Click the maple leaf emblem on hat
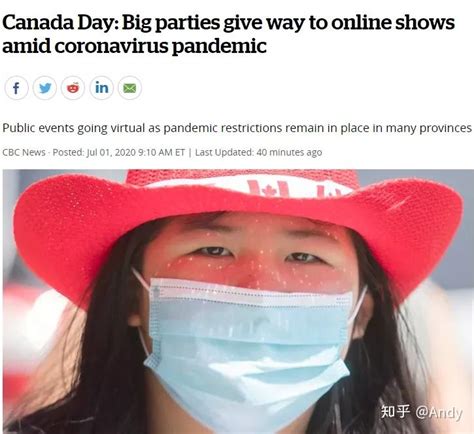The height and width of the screenshot is (434, 474). (269, 190)
